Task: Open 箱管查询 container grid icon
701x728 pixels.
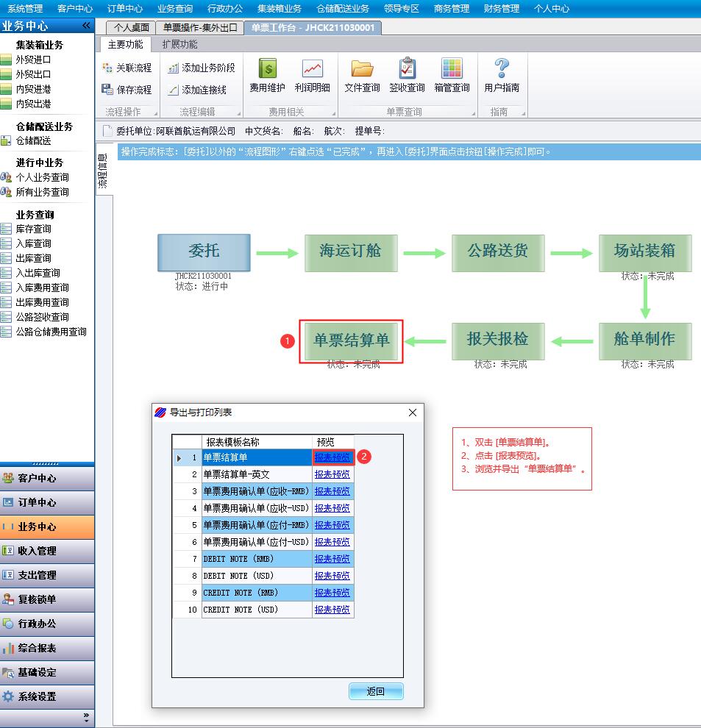Action: (x=452, y=76)
